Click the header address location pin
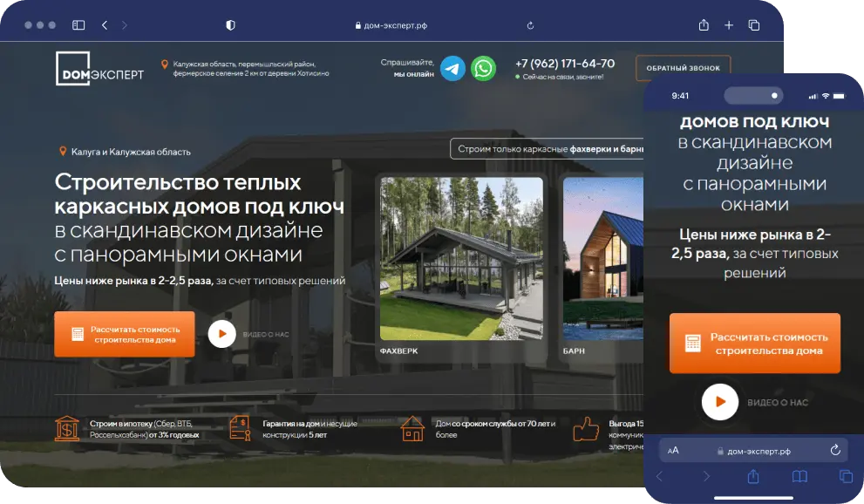This screenshot has height=504, width=864. coord(164,65)
